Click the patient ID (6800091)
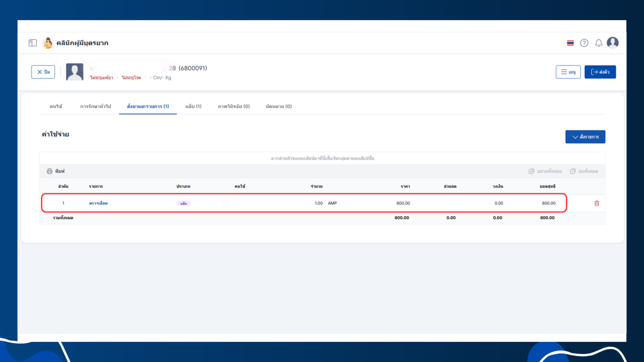The width and height of the screenshot is (644, 362). [x=193, y=68]
